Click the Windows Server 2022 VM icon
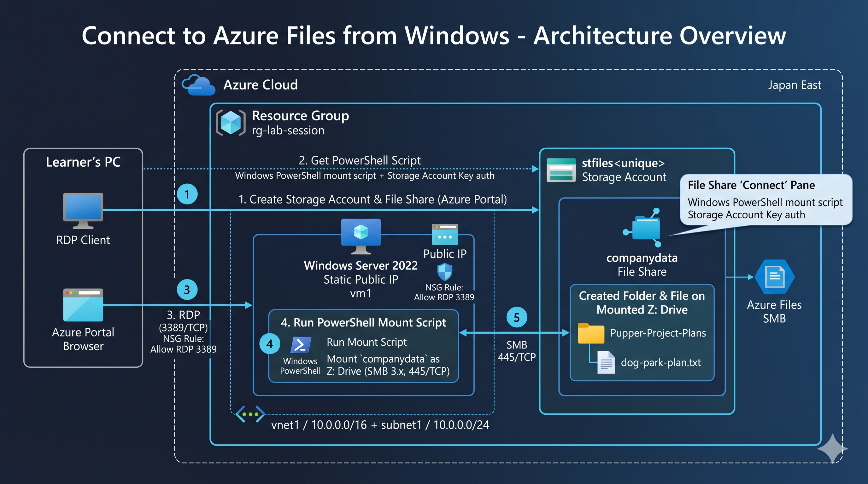Image resolution: width=868 pixels, height=484 pixels. (x=361, y=236)
